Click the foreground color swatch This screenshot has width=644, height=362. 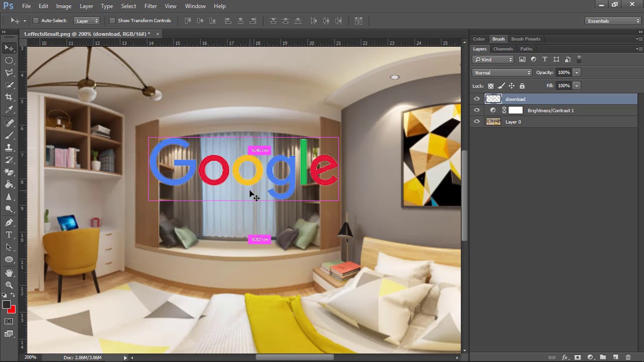point(6,305)
